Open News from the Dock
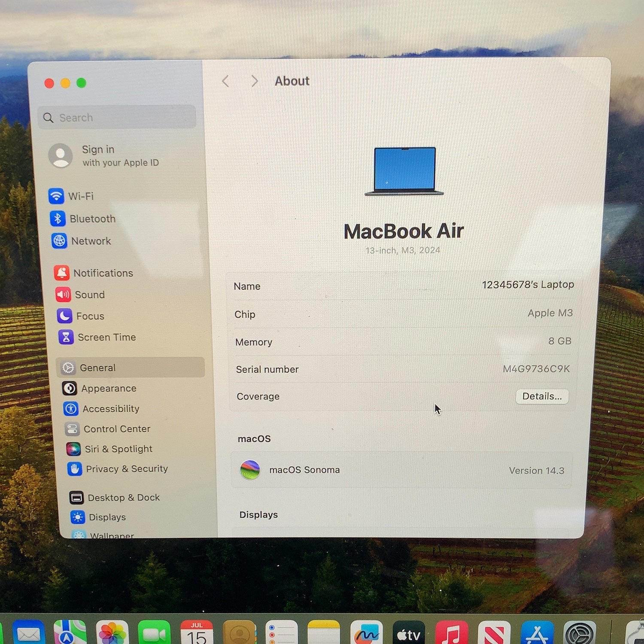The height and width of the screenshot is (644, 644). click(494, 633)
